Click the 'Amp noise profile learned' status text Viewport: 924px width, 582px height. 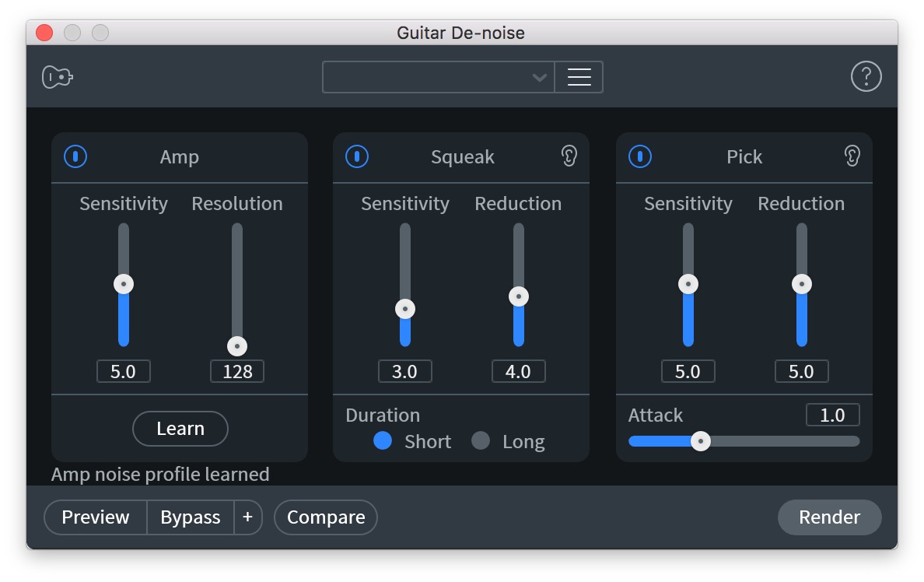pyautogui.click(x=160, y=475)
